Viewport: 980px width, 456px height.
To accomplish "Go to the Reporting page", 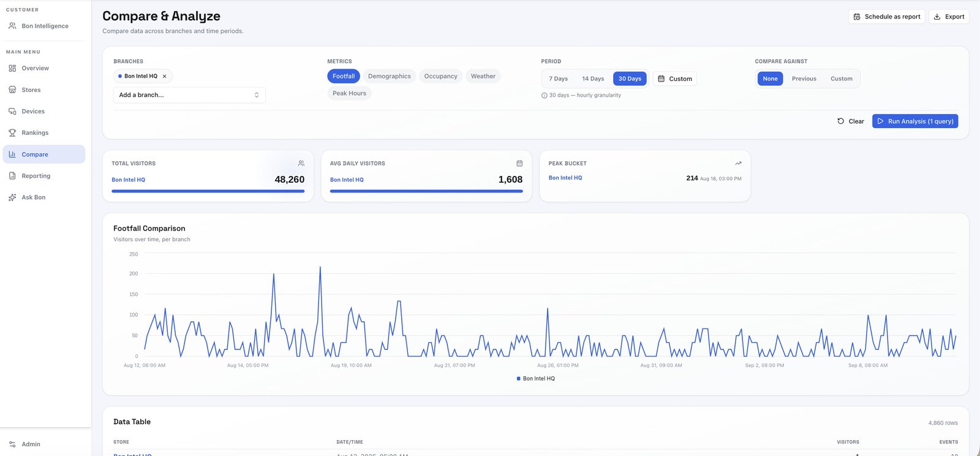I will [x=44, y=176].
